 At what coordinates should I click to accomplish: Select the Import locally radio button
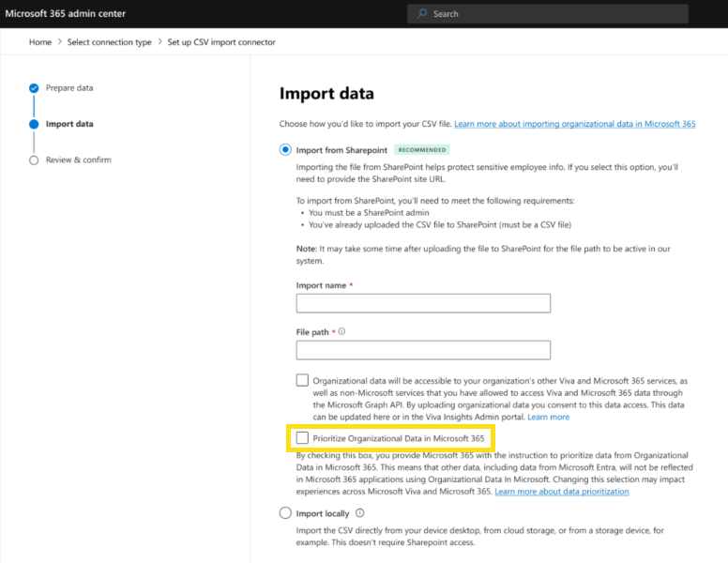pyautogui.click(x=285, y=513)
